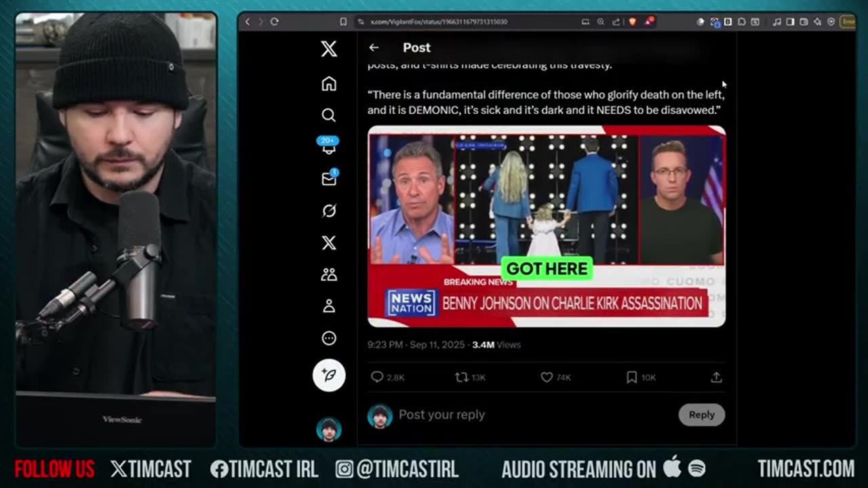Click the zoom magnifier in address bar
This screenshot has height=488, width=868.
point(600,22)
